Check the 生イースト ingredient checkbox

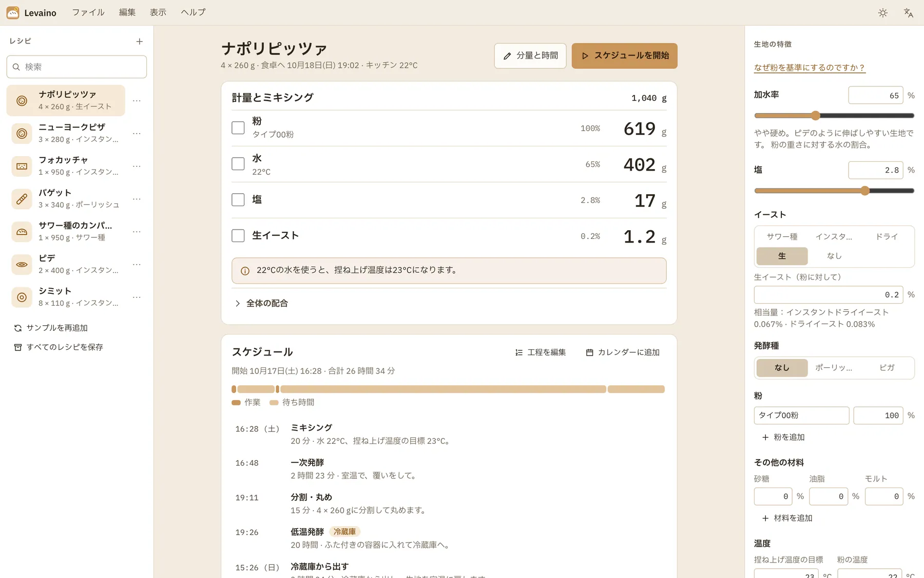pyautogui.click(x=238, y=236)
